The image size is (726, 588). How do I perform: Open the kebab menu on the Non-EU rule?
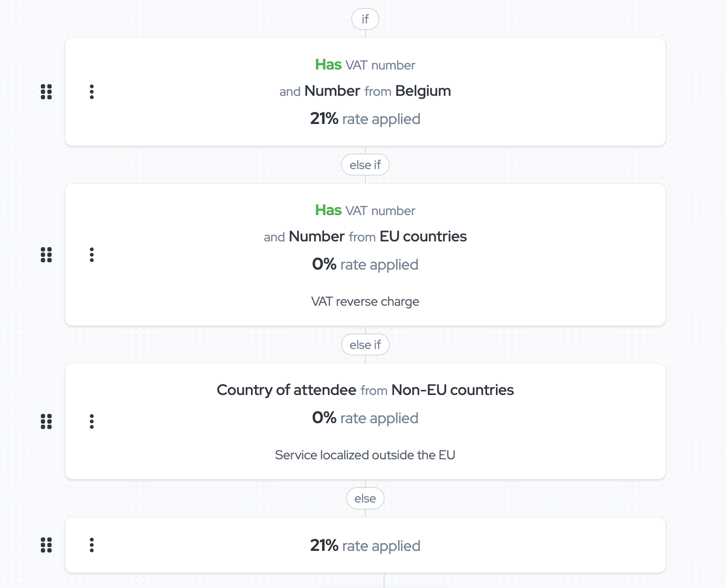point(92,421)
